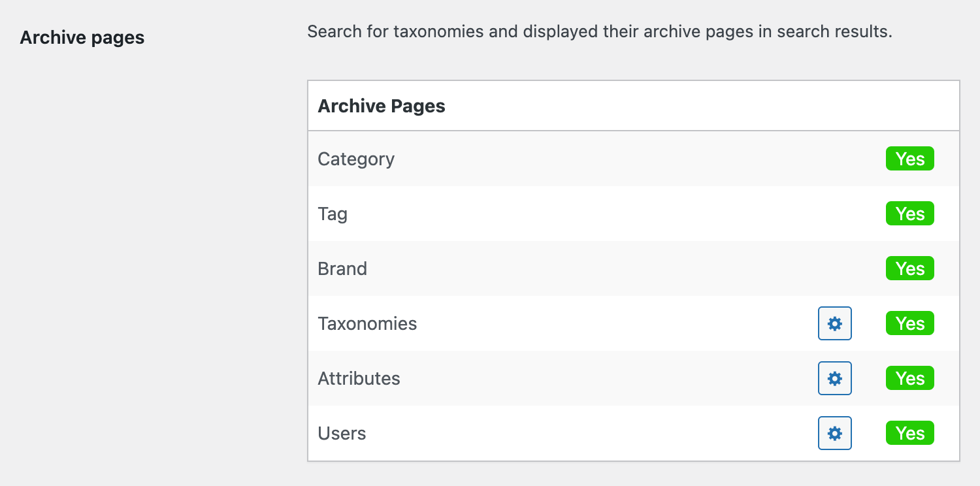Image resolution: width=980 pixels, height=486 pixels.
Task: Select the Tag row label
Action: click(333, 214)
